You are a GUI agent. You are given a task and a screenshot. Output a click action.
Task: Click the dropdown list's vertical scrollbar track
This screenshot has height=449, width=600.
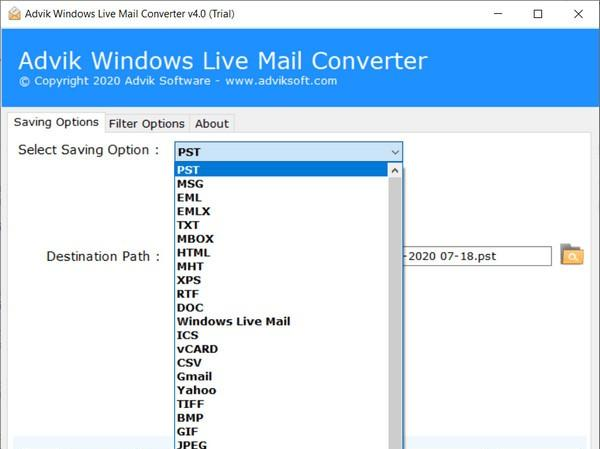click(x=395, y=313)
